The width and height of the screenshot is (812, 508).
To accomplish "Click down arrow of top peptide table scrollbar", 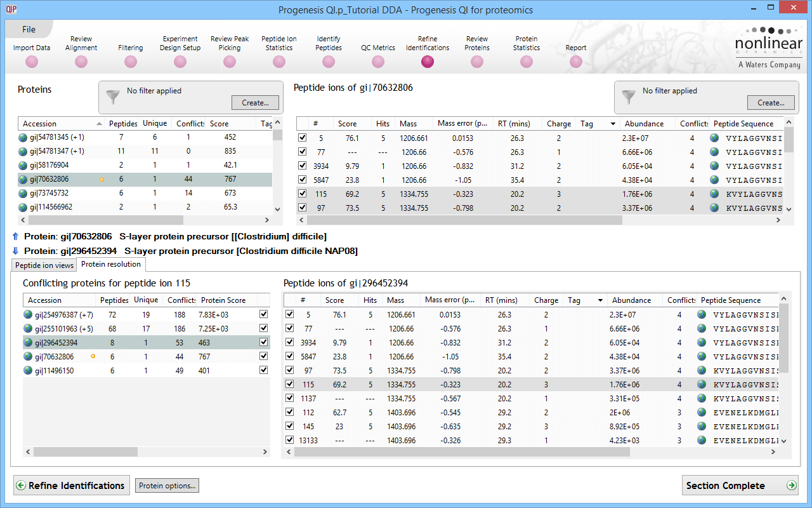I will [789, 209].
